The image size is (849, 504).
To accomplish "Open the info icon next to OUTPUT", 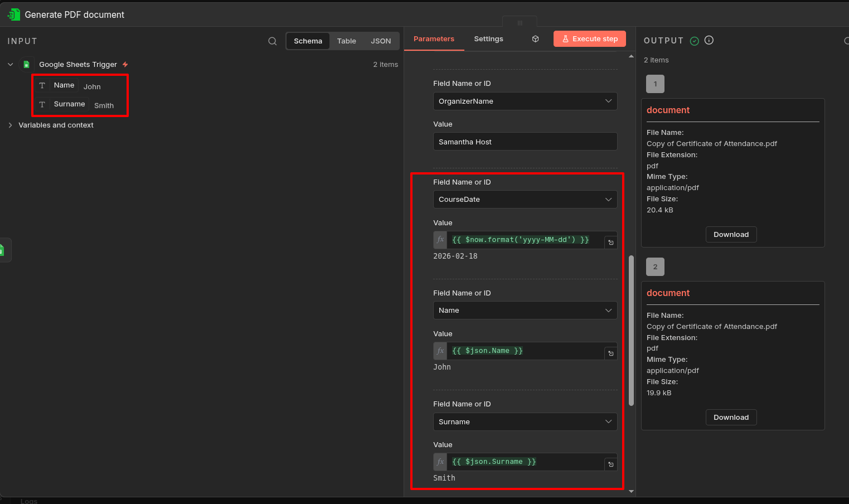I will pos(709,40).
